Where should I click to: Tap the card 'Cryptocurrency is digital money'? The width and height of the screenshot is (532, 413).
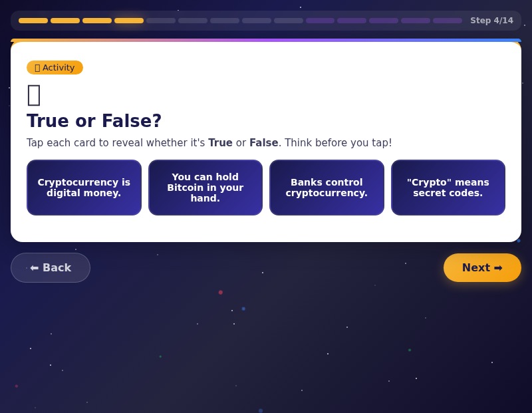(x=84, y=188)
